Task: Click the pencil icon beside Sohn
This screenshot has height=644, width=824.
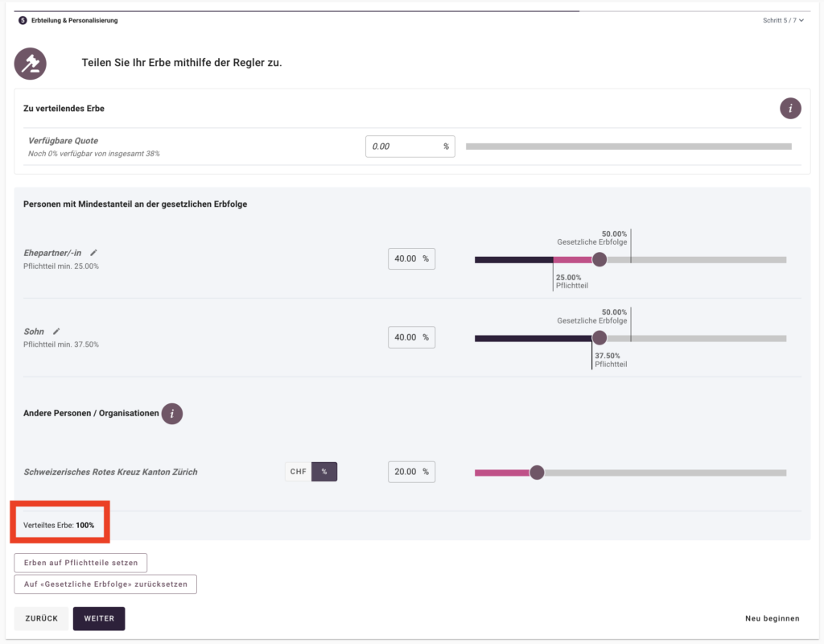Action: pos(56,331)
